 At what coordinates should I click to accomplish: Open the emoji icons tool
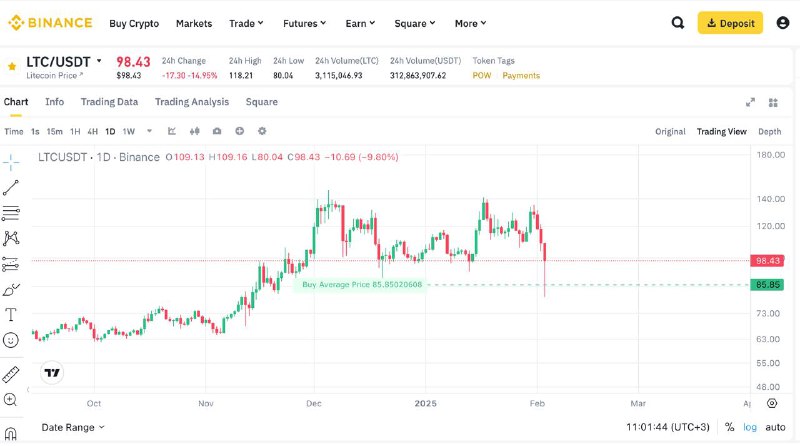click(11, 340)
